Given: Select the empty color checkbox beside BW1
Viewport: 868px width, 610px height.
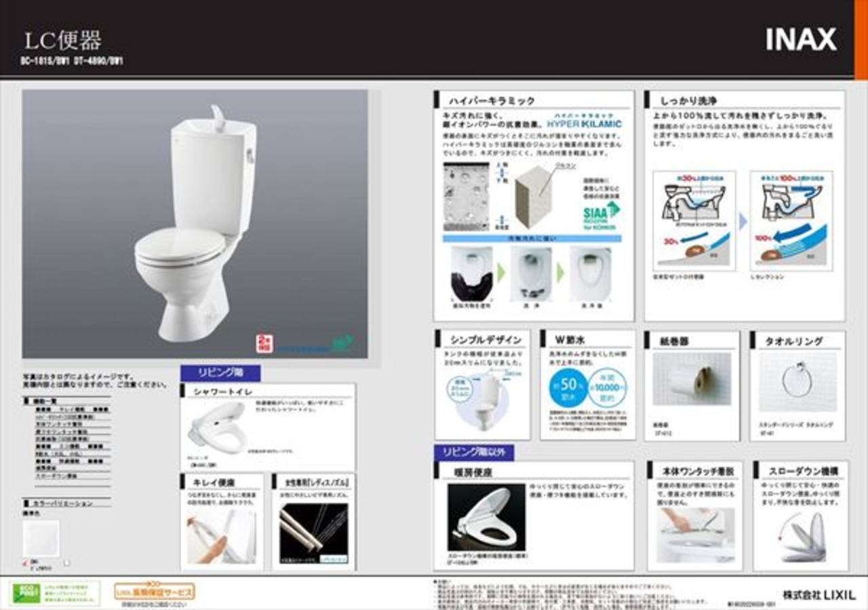Looking at the screenshot, I should (x=66, y=562).
